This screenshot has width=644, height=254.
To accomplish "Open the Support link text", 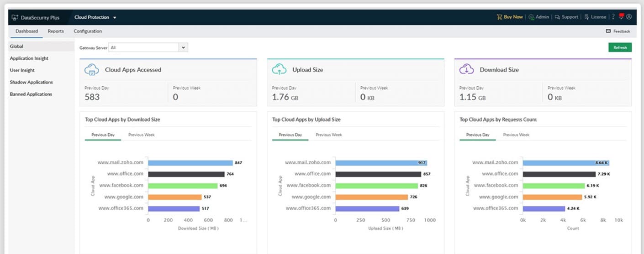I will click(570, 17).
